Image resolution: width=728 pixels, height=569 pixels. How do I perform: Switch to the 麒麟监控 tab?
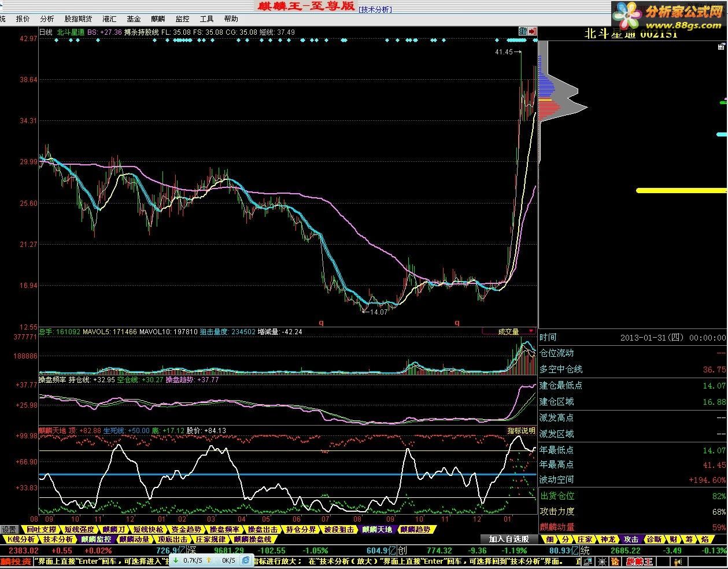(95, 539)
